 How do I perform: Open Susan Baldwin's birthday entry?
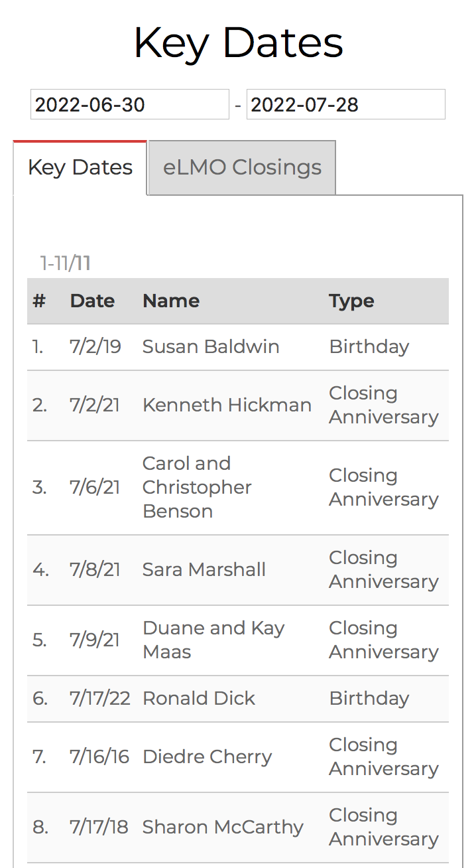pyautogui.click(x=210, y=346)
